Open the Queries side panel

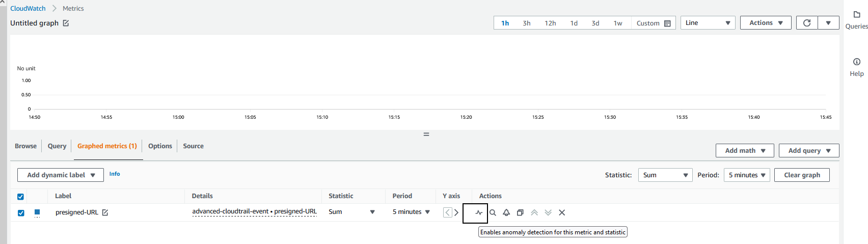[x=856, y=20]
